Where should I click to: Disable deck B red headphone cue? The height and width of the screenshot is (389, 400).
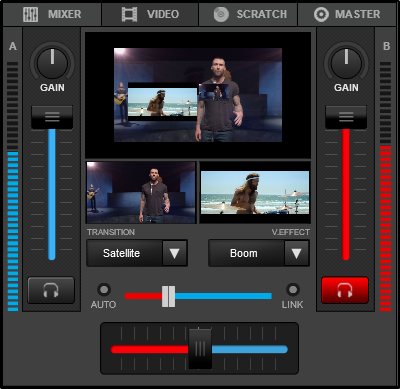click(345, 290)
